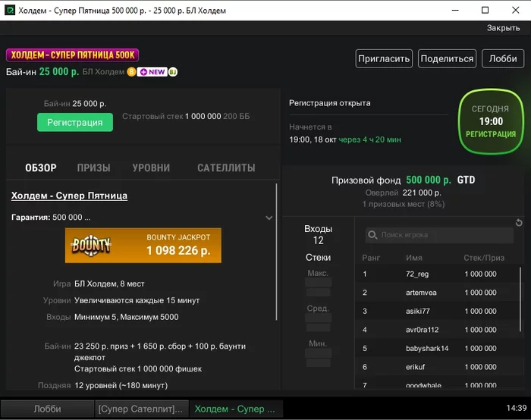Click the Сегодня 19:00 Регистрация round button

coord(491,121)
